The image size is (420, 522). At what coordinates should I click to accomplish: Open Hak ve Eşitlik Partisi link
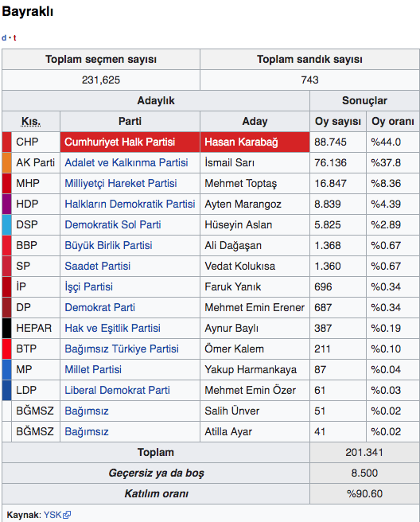click(112, 328)
